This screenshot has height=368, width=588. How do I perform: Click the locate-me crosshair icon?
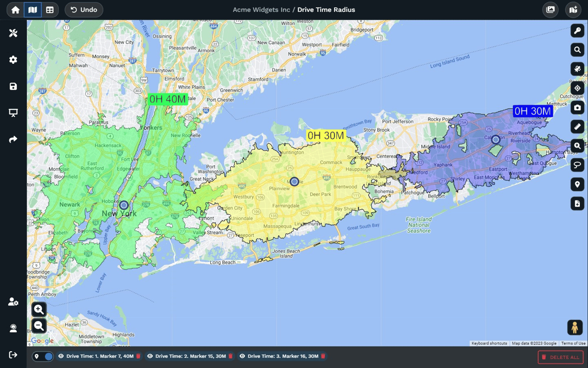(577, 88)
